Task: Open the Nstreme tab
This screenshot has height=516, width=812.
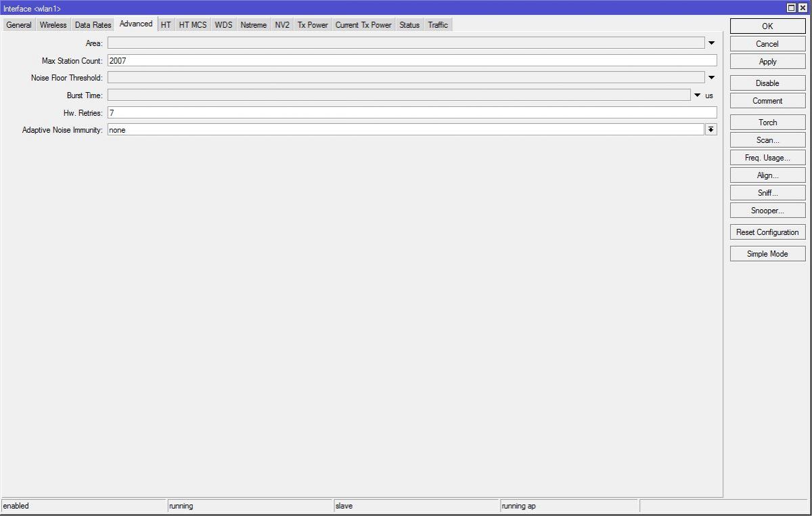Action: (253, 25)
